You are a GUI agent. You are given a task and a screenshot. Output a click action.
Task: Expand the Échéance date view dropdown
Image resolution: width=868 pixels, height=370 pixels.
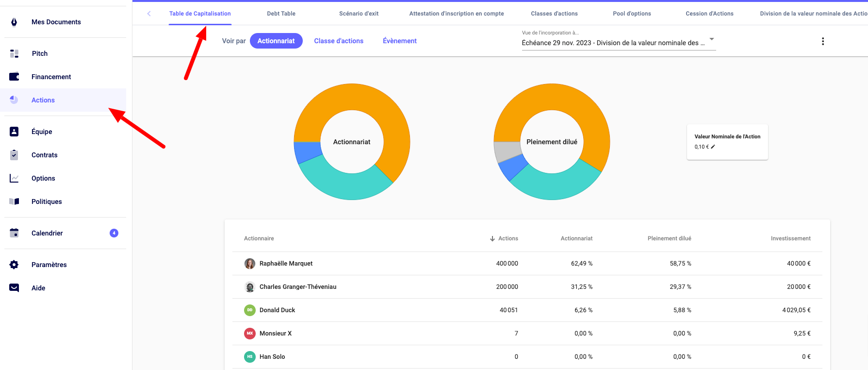point(711,39)
